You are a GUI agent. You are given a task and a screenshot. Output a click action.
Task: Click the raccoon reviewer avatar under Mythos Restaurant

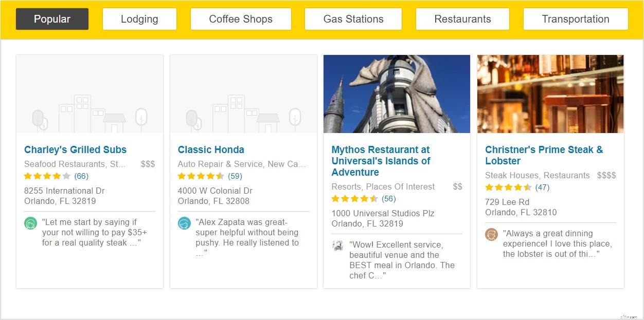click(337, 246)
